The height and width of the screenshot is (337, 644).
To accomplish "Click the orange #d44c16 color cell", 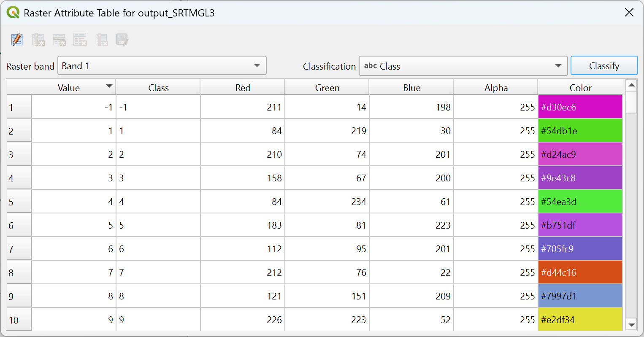I will 580,272.
